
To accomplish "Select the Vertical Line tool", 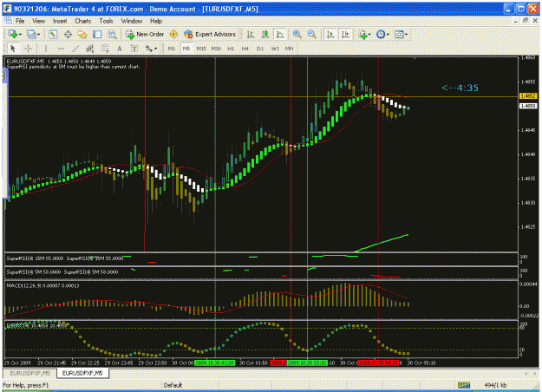I will tap(46, 49).
